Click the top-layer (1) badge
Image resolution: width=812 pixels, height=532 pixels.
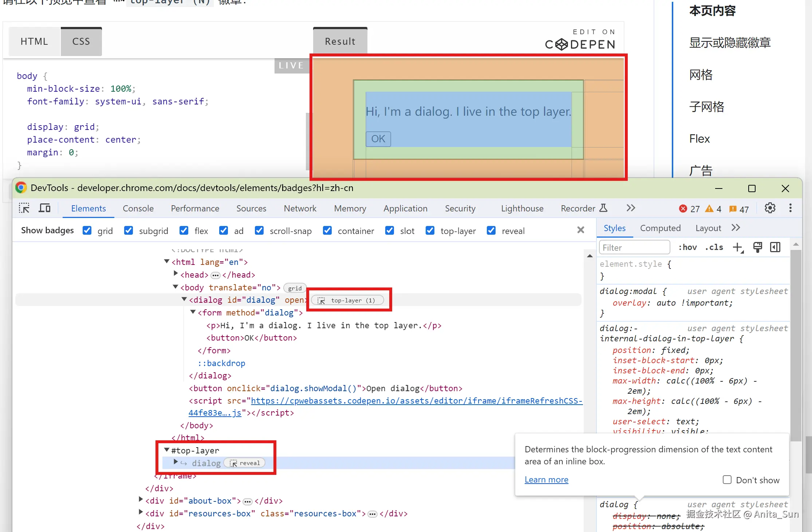(348, 300)
